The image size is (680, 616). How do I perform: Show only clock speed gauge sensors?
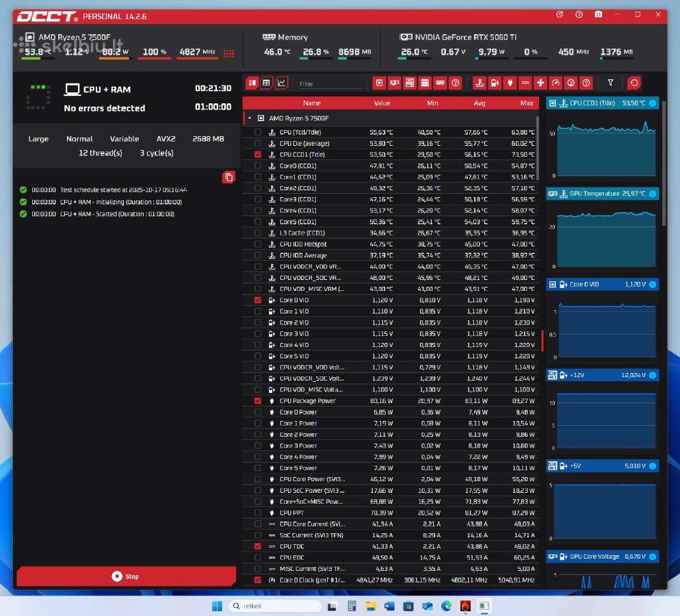pyautogui.click(x=555, y=83)
